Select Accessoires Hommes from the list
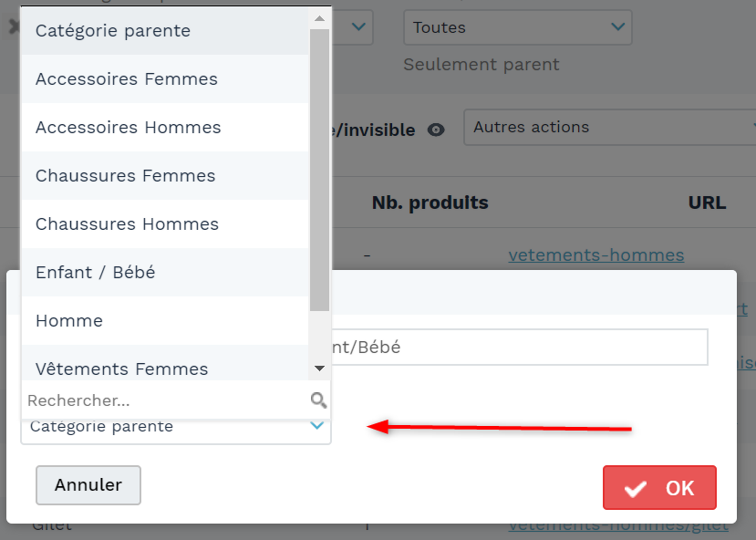 (x=165, y=128)
